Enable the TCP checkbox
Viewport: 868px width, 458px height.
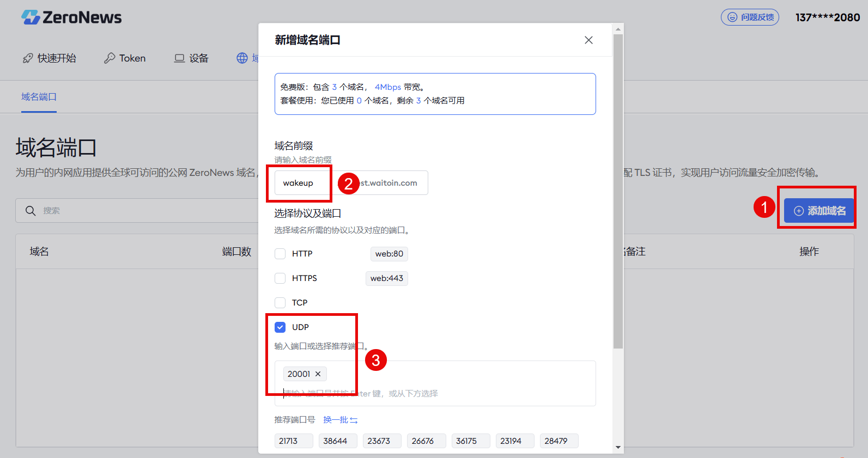pyautogui.click(x=280, y=303)
